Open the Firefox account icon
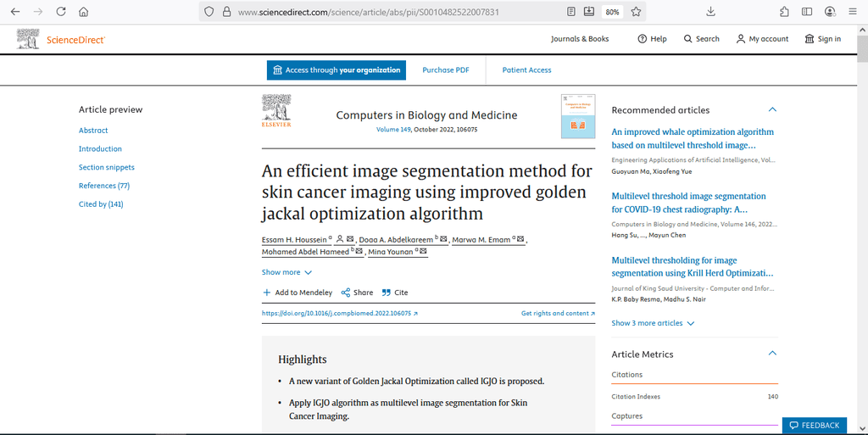This screenshot has height=435, width=868. click(x=830, y=12)
